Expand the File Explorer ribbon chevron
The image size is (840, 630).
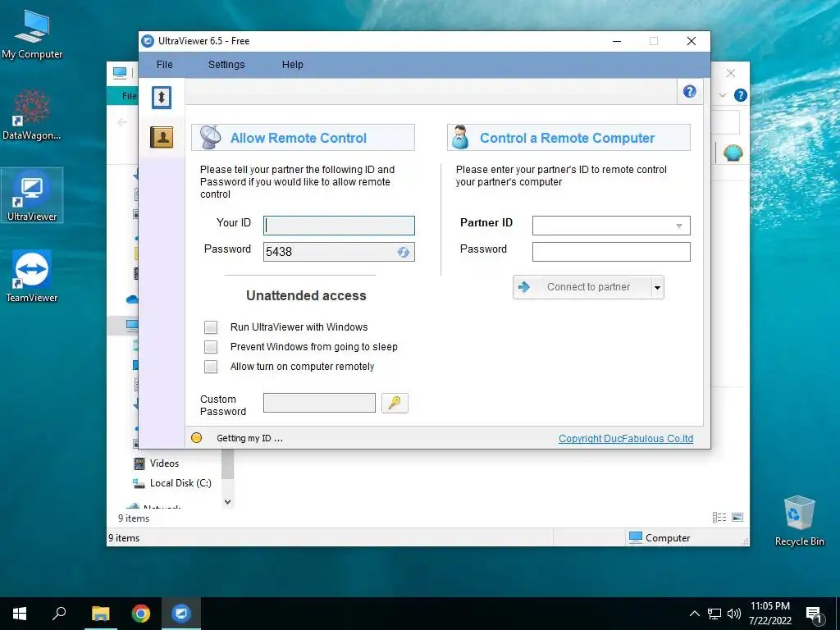coord(722,95)
